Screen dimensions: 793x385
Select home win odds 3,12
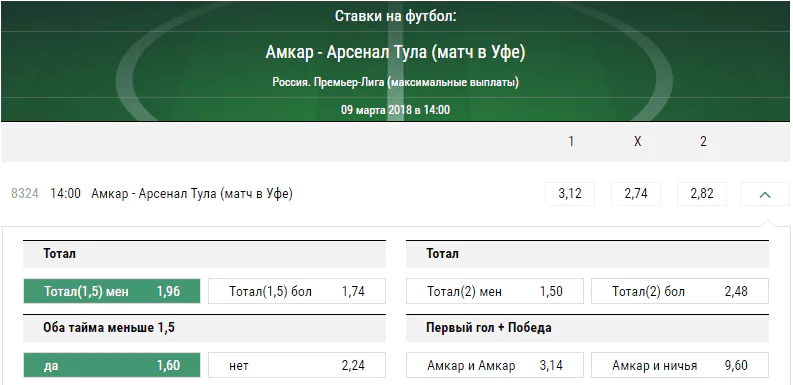coord(570,194)
